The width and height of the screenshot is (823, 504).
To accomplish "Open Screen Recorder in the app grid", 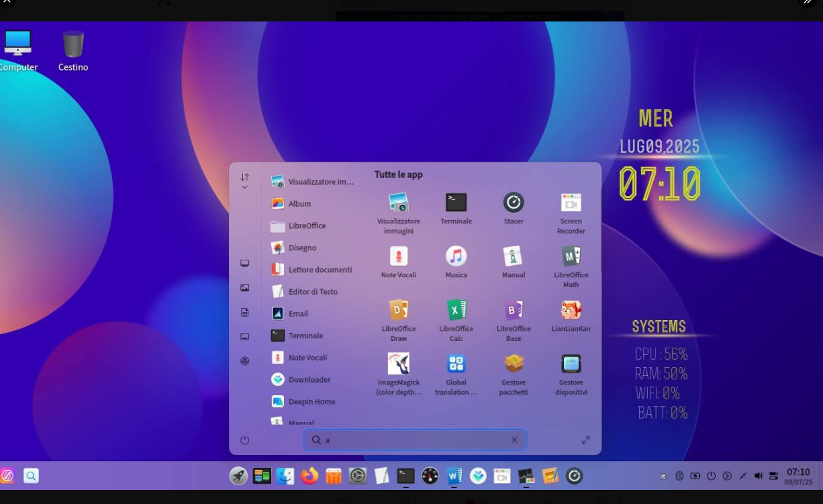I will click(x=571, y=203).
